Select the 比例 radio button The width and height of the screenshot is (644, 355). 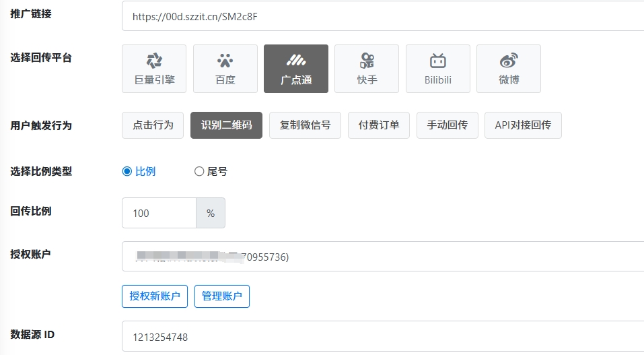127,172
